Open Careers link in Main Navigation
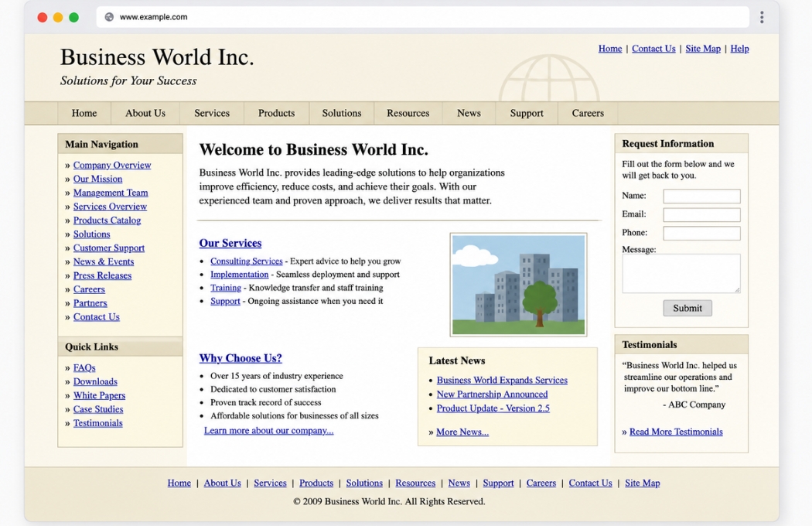Screen dimensions: 812x526 [89, 289]
